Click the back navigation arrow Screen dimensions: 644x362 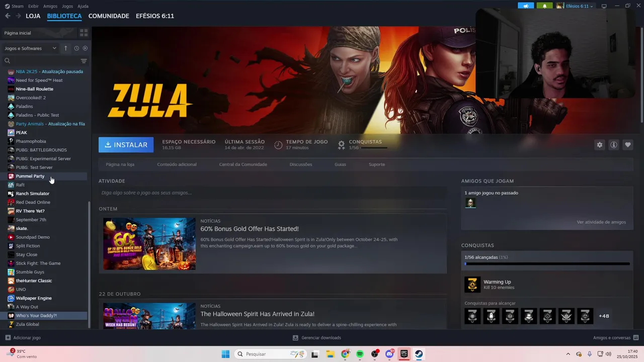click(8, 16)
